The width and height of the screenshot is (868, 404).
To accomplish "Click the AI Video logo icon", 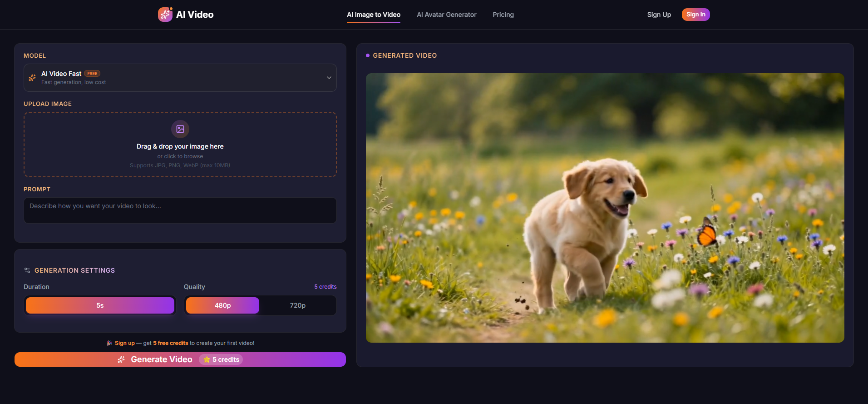I will click(x=165, y=15).
